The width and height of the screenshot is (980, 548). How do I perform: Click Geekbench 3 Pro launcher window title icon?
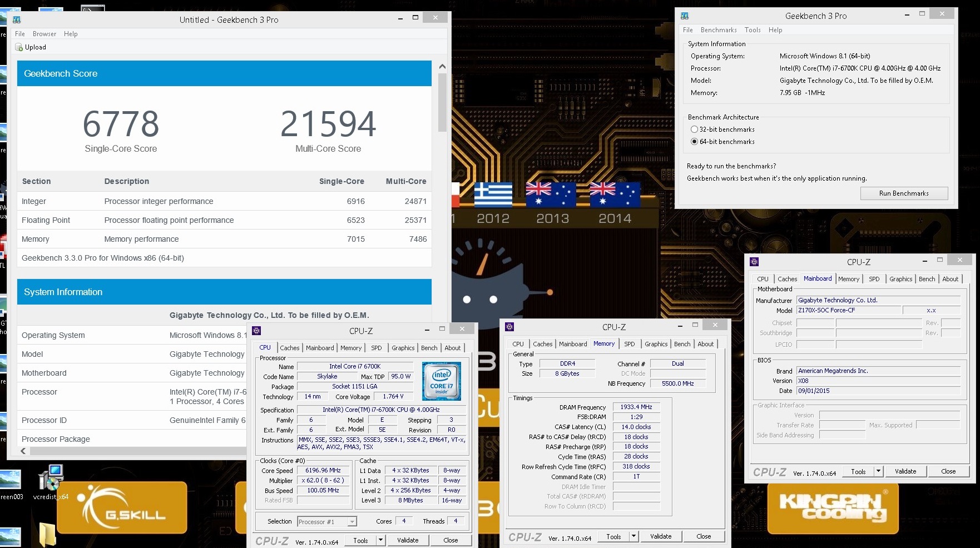(x=685, y=16)
